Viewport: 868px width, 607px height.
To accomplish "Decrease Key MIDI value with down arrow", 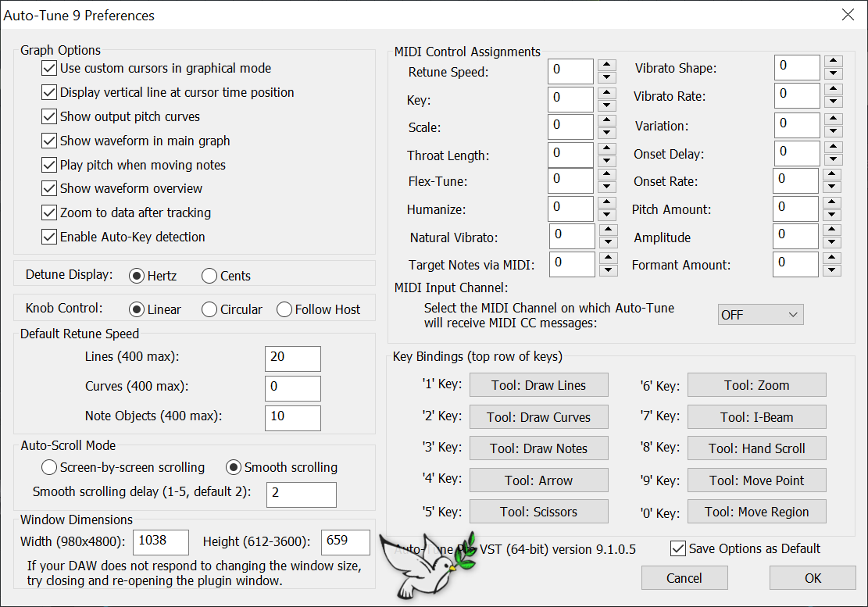I will tap(607, 105).
